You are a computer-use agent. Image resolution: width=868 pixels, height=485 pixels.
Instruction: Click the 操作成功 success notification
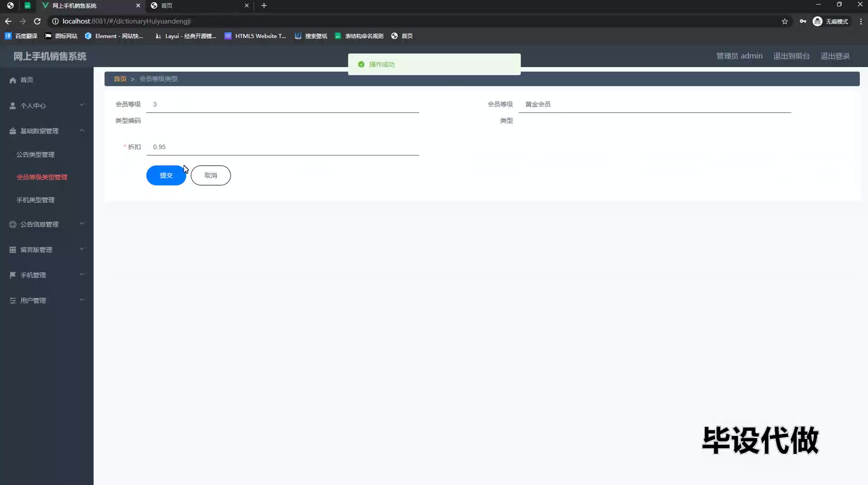pos(434,64)
